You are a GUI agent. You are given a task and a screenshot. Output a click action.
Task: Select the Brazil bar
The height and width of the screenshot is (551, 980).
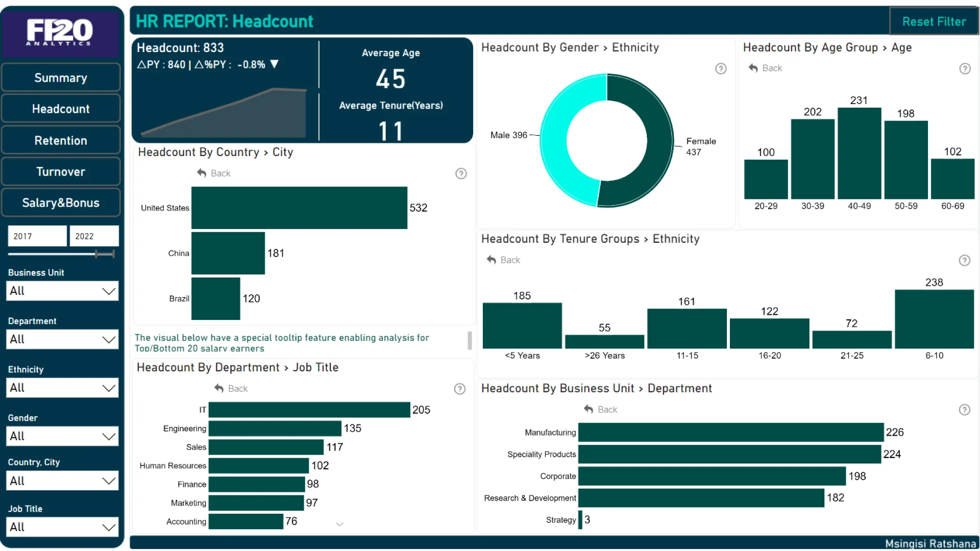click(215, 298)
